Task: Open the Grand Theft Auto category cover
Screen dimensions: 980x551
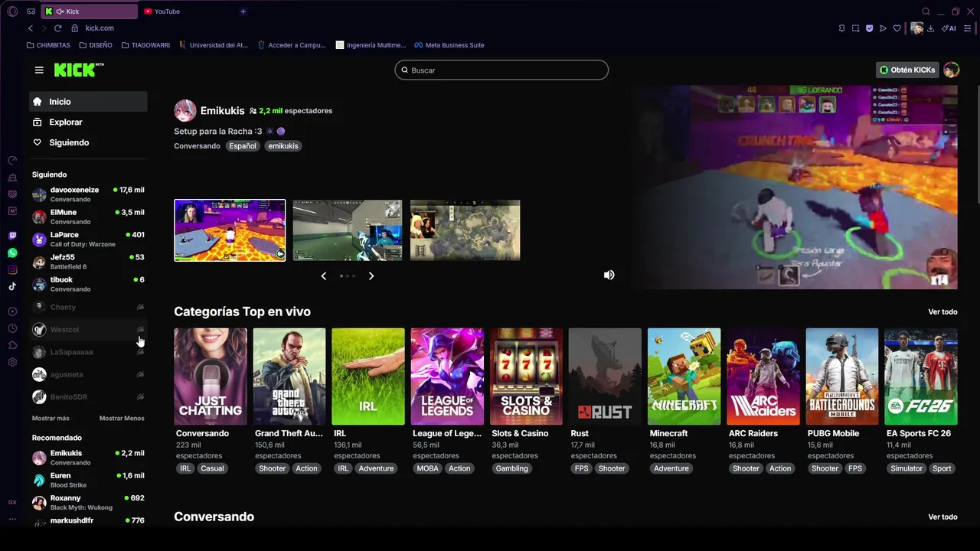Action: 289,377
